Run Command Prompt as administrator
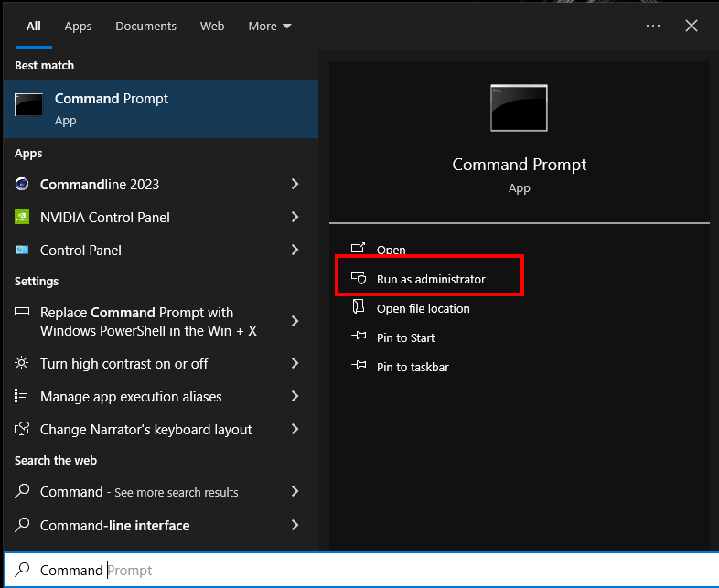This screenshot has width=719, height=588. (x=430, y=279)
